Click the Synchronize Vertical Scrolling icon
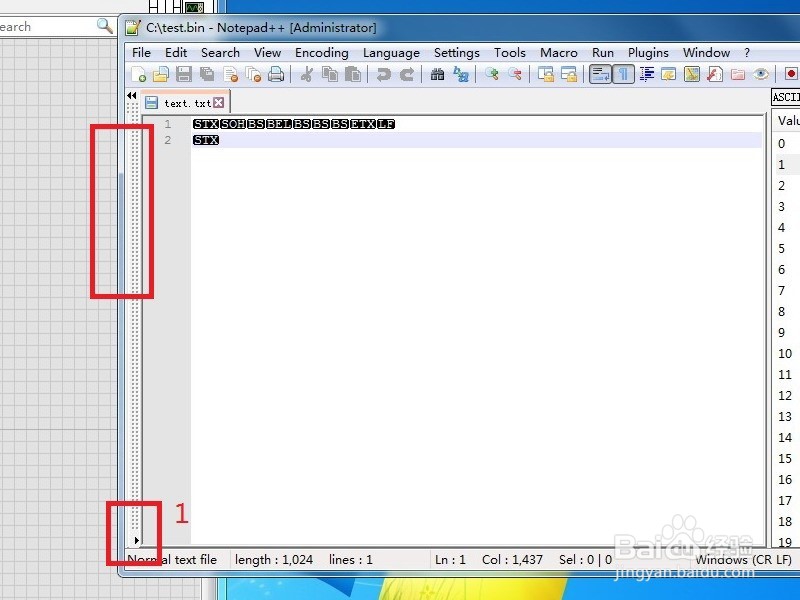 [x=546, y=74]
